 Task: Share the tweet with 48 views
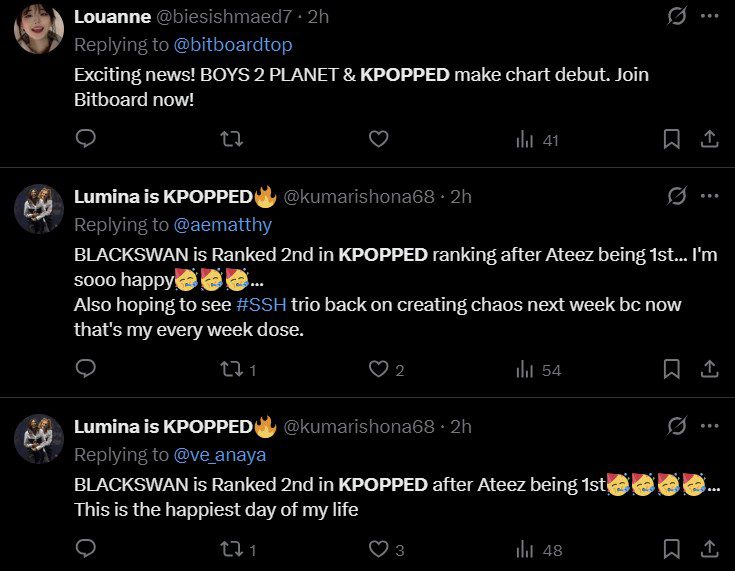709,549
